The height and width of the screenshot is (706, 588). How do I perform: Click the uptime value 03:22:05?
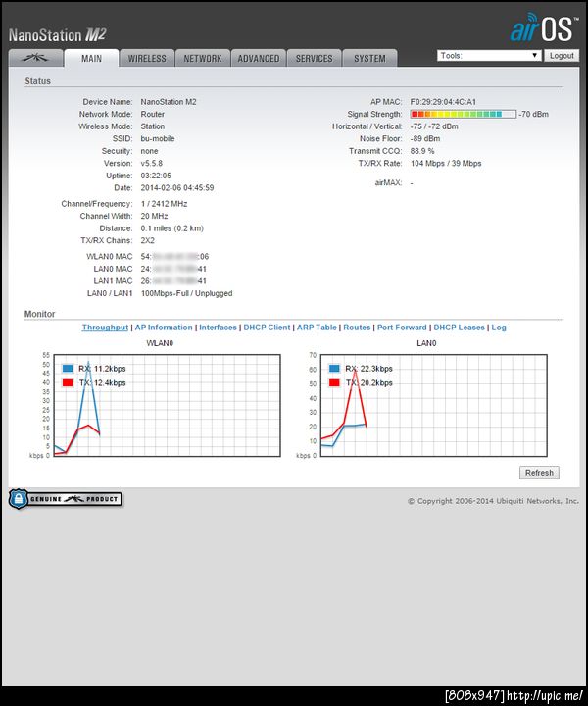[x=156, y=176]
